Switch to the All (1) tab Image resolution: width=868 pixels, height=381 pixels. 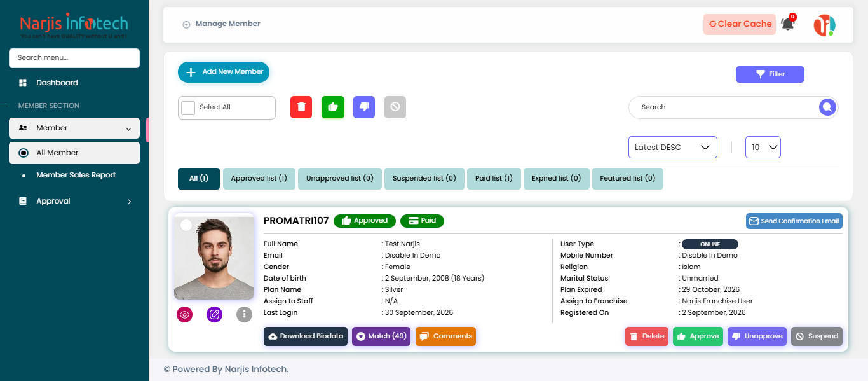click(199, 179)
